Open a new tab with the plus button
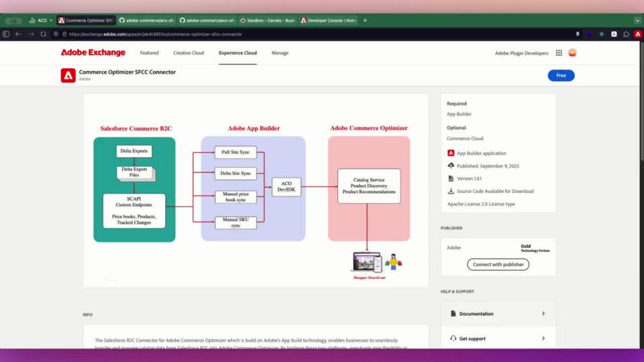Viewport: 644px width, 362px height. coord(365,21)
